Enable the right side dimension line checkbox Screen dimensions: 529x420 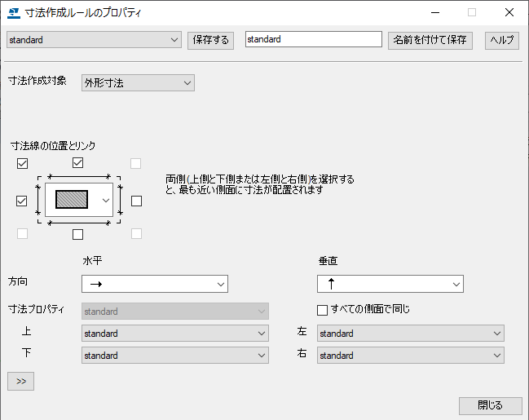136,201
